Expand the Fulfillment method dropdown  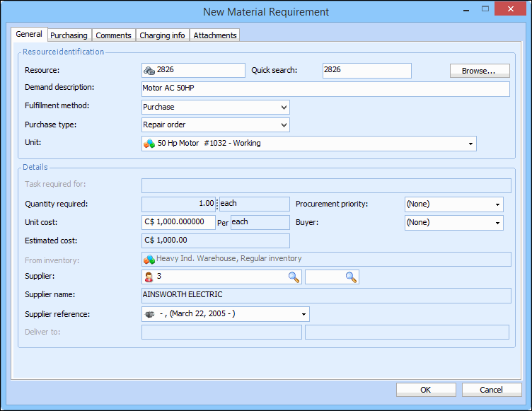coord(284,108)
